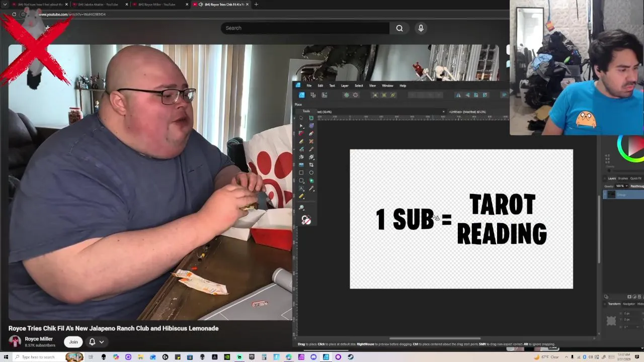Select the Move tool in Affinity tools panel
This screenshot has height=362, width=644.
coord(301,118)
